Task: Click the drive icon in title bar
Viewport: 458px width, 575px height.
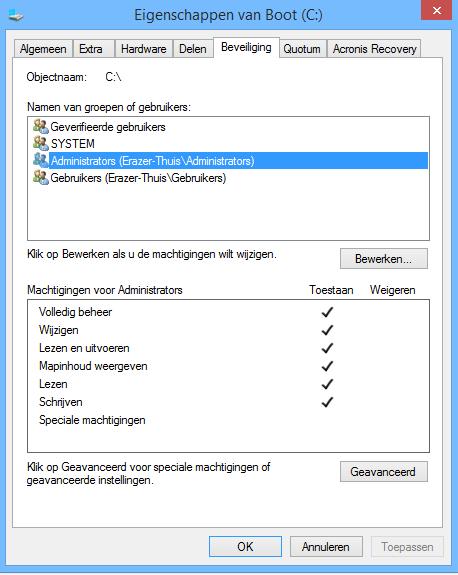Action: click(16, 15)
